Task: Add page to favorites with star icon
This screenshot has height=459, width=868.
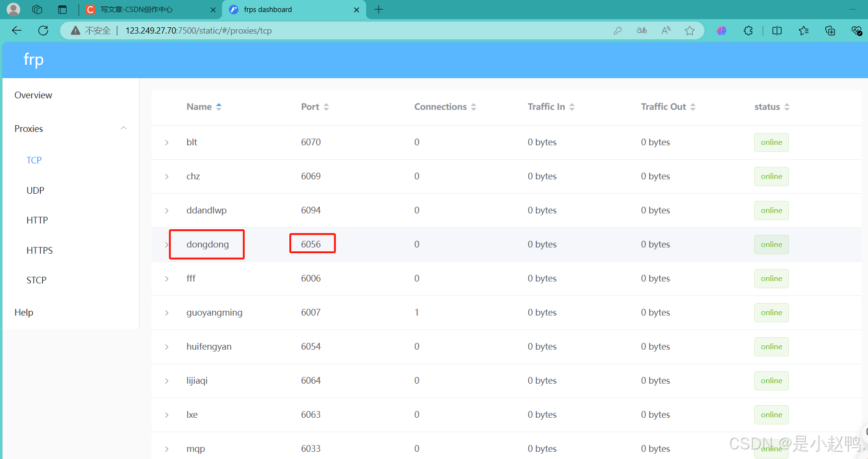Action: point(690,31)
